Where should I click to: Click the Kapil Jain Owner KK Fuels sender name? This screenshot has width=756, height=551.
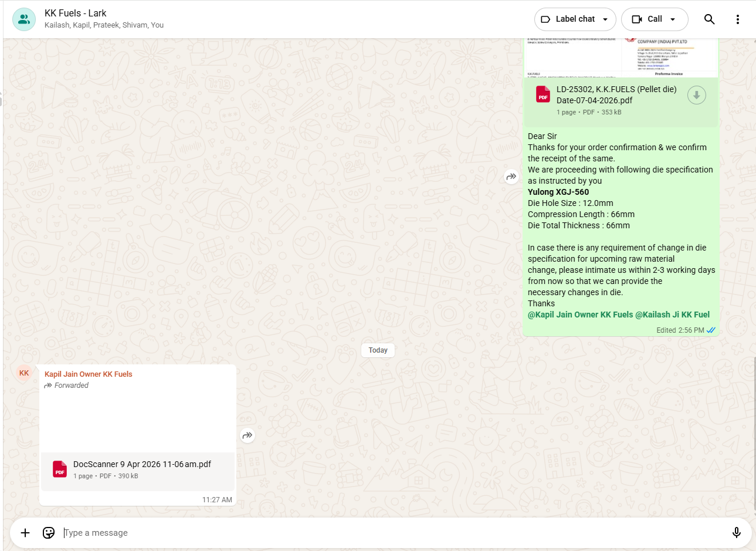coord(89,374)
